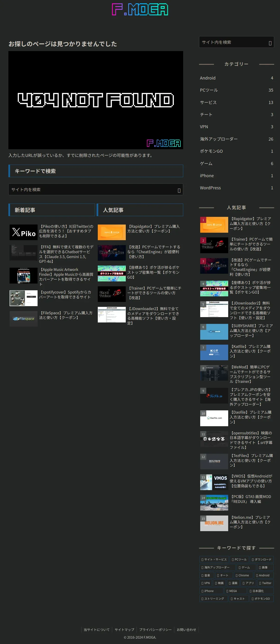Open sidebar rank 13 VMOS article
Image resolution: width=280 pixels, height=644 pixels.
pos(236,482)
